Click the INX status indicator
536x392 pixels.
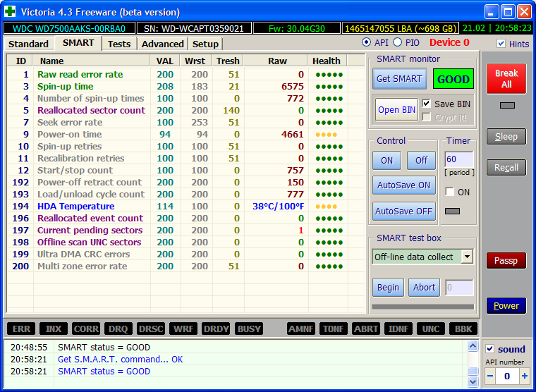[54, 329]
